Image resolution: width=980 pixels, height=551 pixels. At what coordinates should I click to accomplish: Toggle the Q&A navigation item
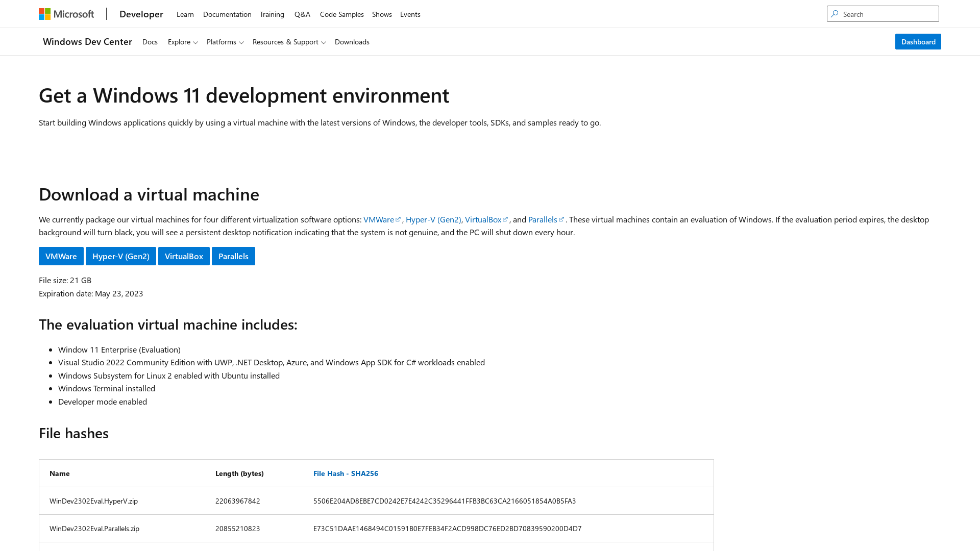302,14
